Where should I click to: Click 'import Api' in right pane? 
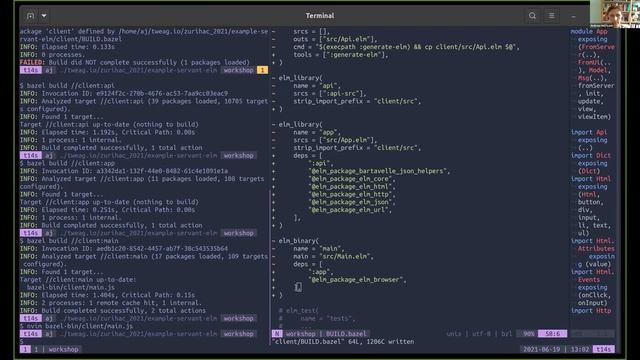point(589,132)
